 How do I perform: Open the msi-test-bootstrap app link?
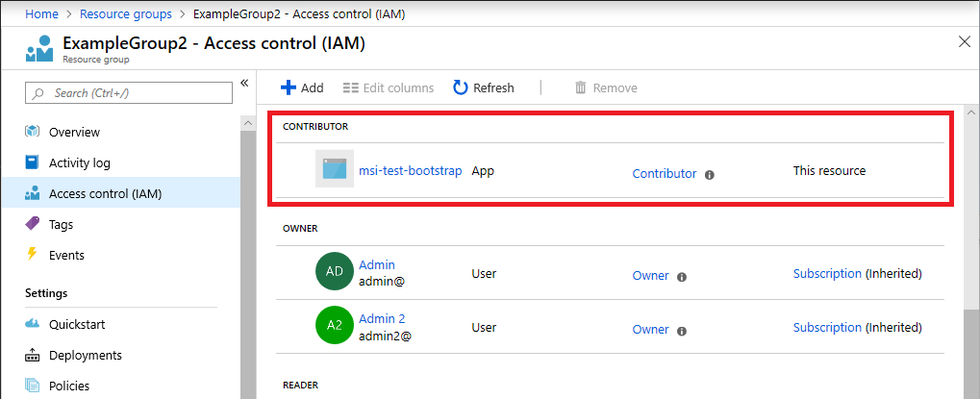point(410,171)
